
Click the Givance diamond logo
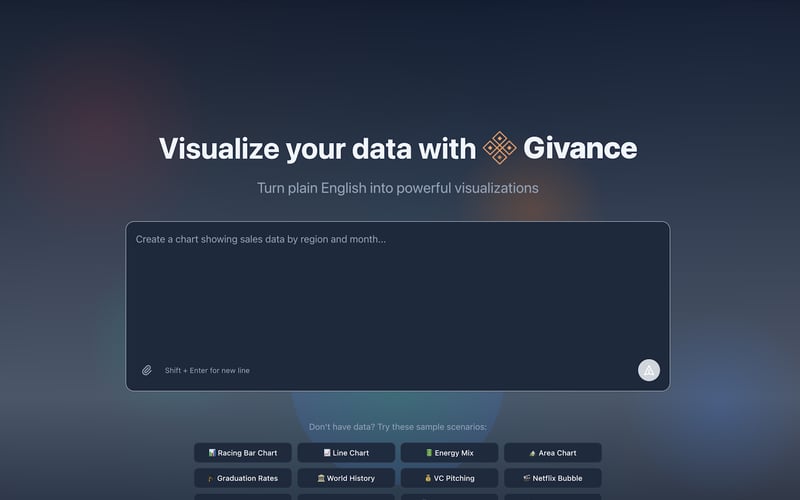coord(499,148)
